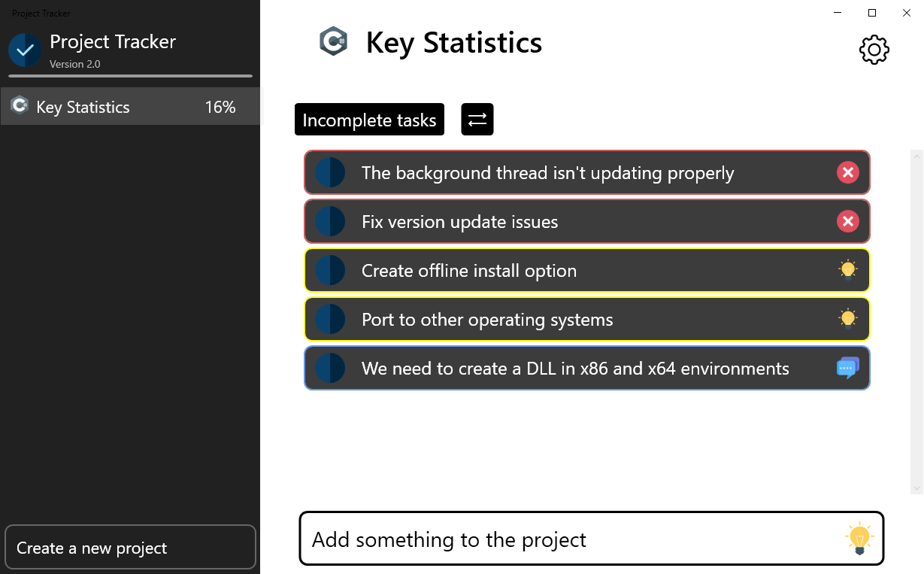This screenshot has height=574, width=924.
Task: Click the task list vertical scrollbar
Action: click(x=916, y=322)
